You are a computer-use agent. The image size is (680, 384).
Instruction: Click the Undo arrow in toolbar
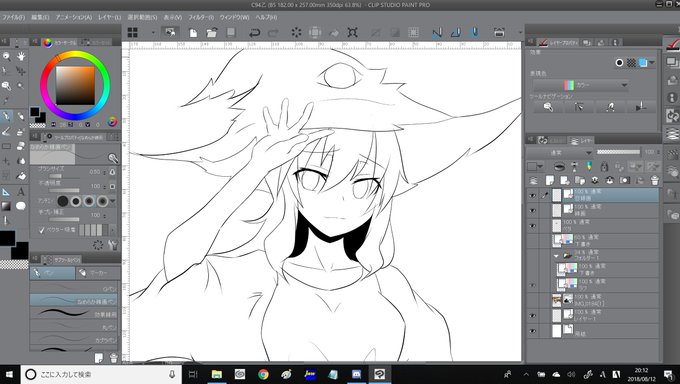[254, 33]
